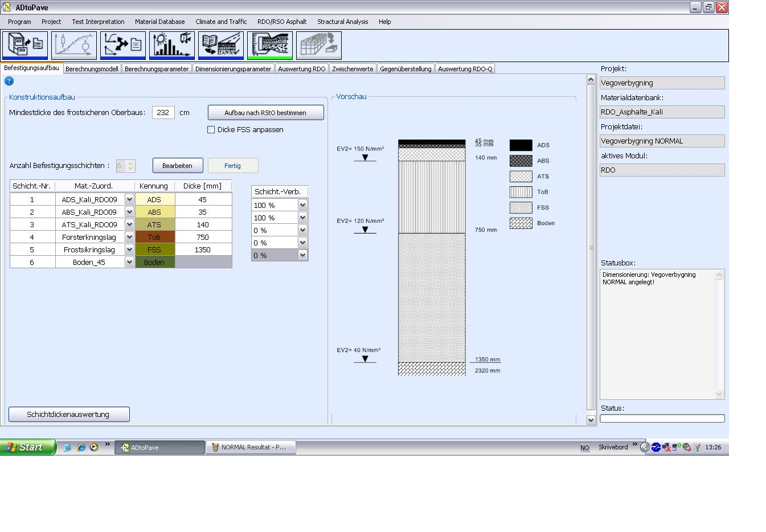Switch to Berechnungsmodell tab
Image resolution: width=766 pixels, height=532 pixels.
pyautogui.click(x=92, y=69)
